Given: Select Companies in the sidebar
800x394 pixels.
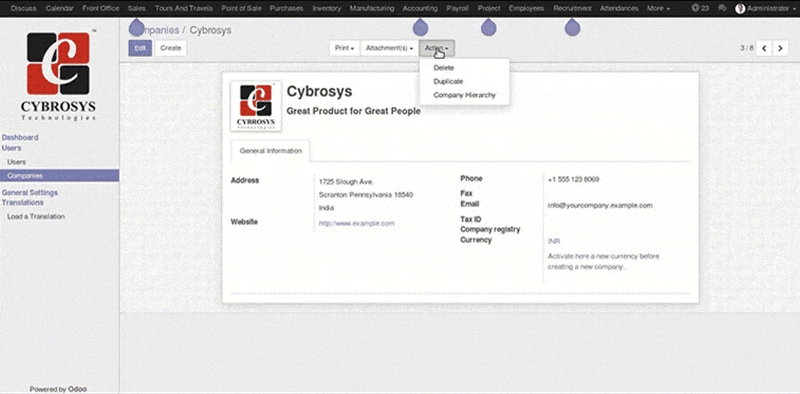Looking at the screenshot, I should (x=59, y=176).
